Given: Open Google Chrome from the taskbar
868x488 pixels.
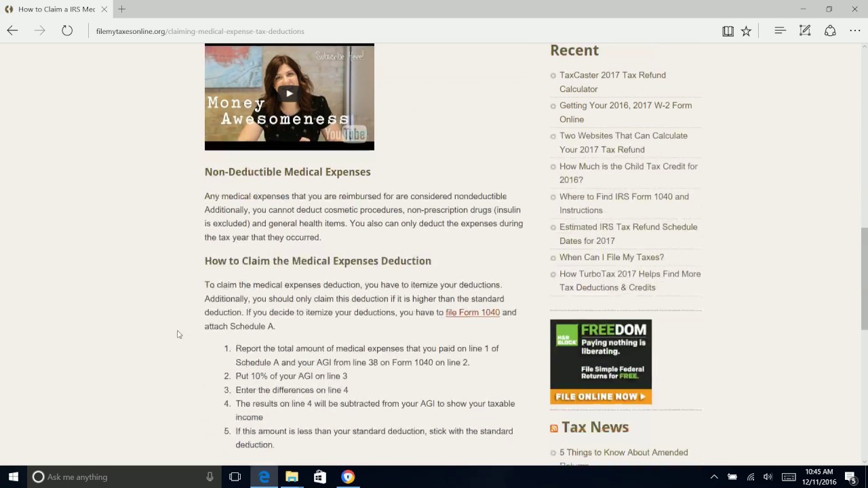Looking at the screenshot, I should click(347, 476).
